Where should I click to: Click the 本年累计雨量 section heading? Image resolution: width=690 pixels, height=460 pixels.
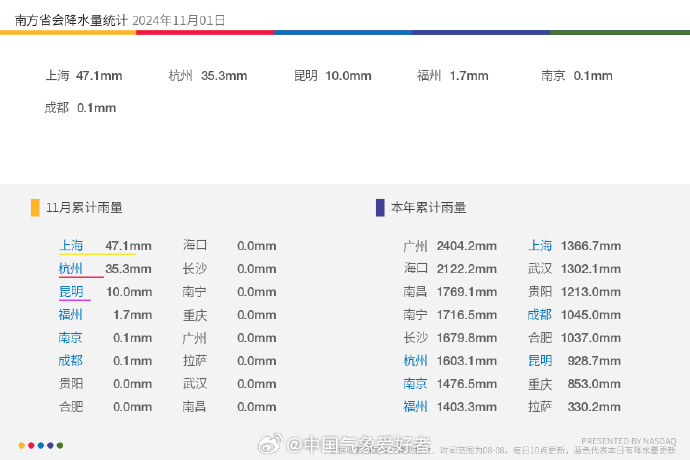coord(428,208)
